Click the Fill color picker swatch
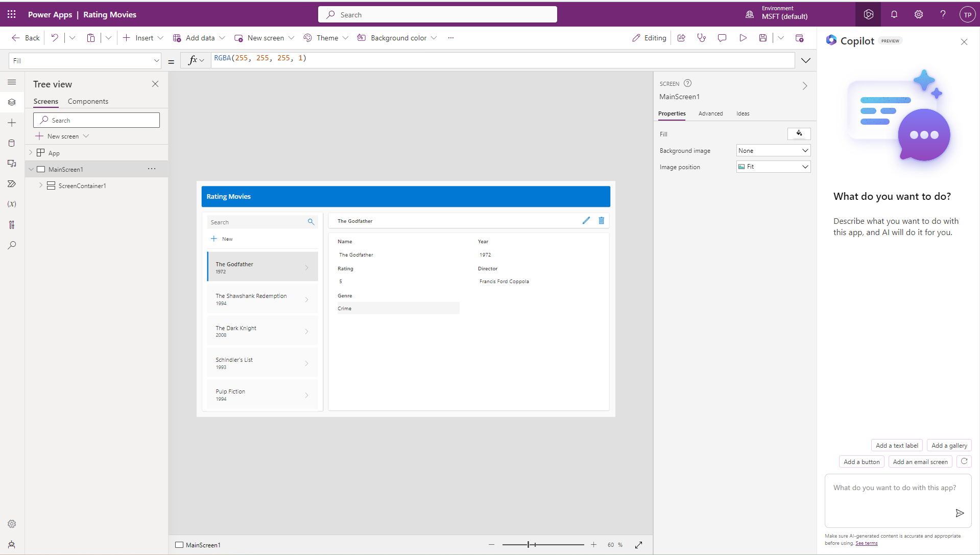This screenshot has height=555, width=980. [799, 134]
